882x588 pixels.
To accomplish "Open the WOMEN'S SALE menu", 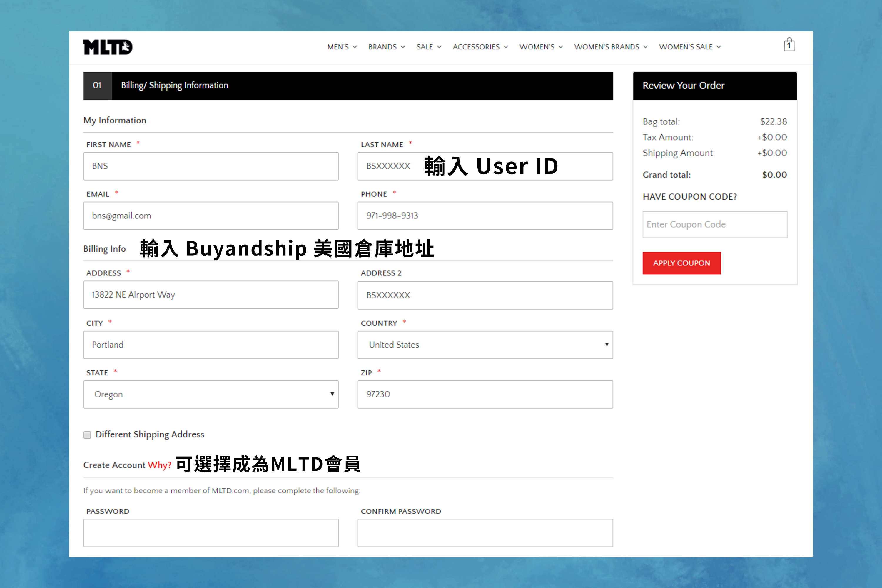I will pyautogui.click(x=690, y=47).
